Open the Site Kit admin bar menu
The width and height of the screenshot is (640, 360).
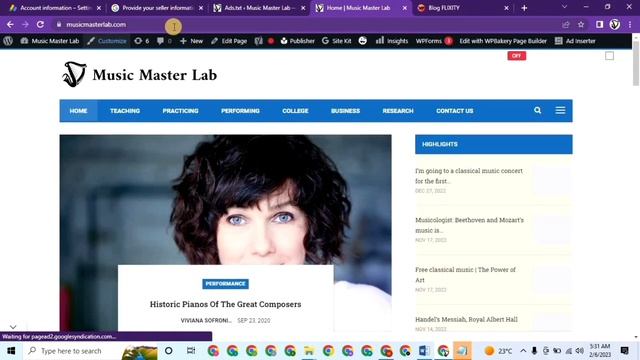(337, 41)
